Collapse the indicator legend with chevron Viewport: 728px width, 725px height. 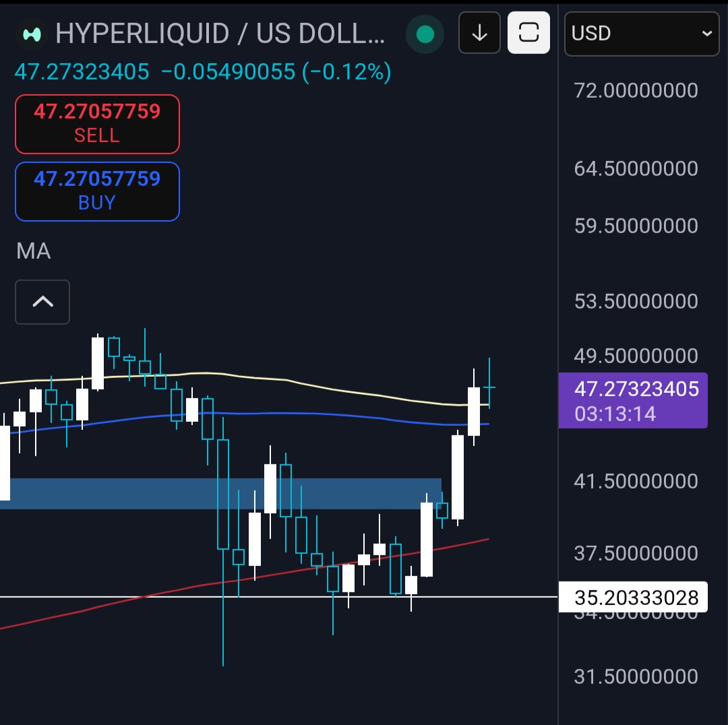pyautogui.click(x=42, y=302)
